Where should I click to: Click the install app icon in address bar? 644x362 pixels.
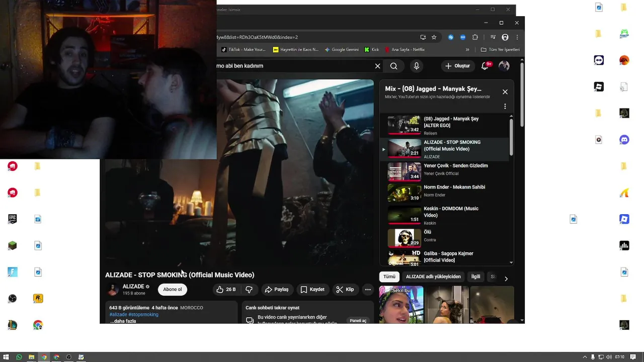point(423,37)
